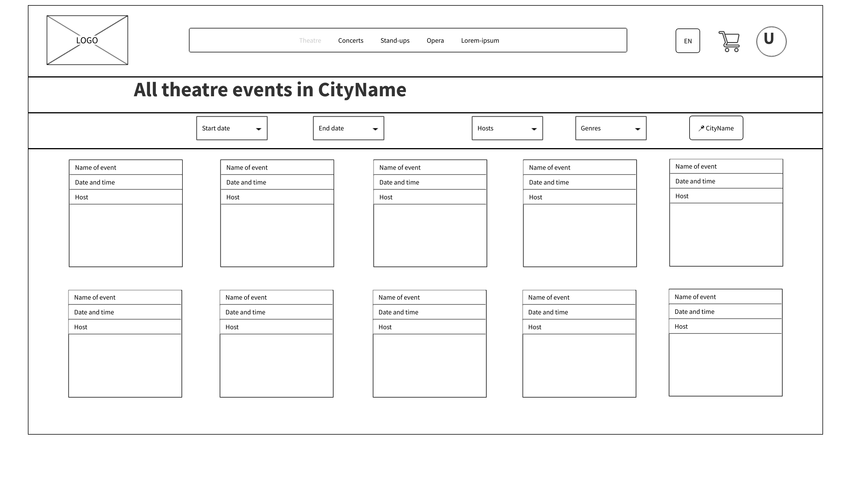Select the Lorem-ipsum navigation item

tap(480, 40)
